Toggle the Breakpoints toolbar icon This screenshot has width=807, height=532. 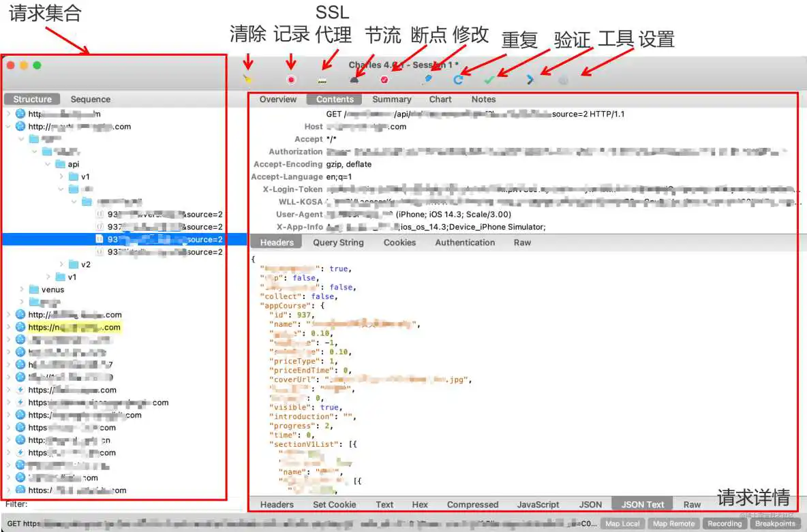[384, 80]
